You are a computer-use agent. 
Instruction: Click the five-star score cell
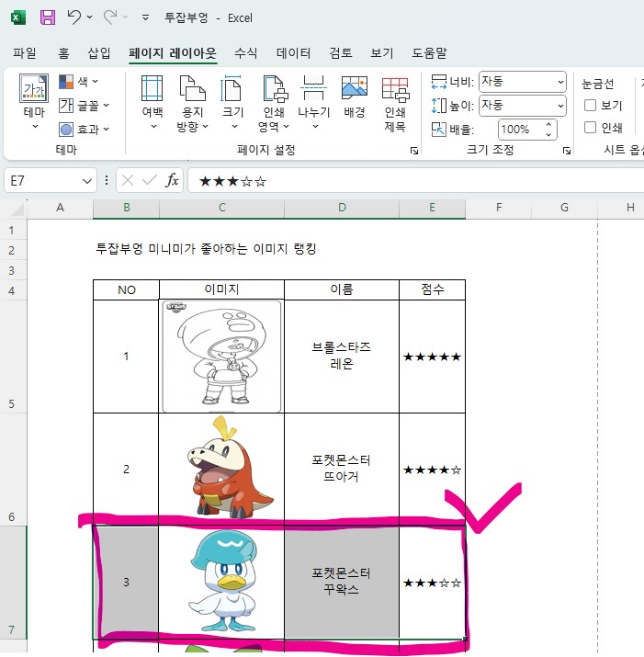(432, 357)
